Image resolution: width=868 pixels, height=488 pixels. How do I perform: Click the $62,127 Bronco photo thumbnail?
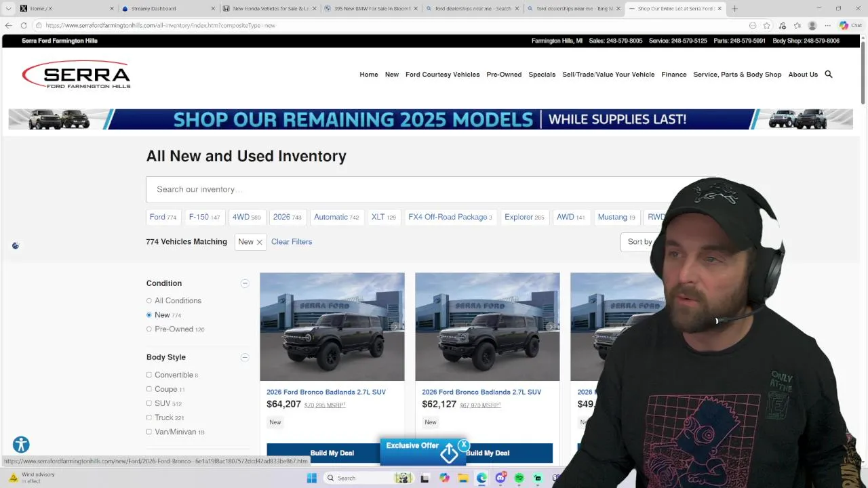click(x=488, y=327)
